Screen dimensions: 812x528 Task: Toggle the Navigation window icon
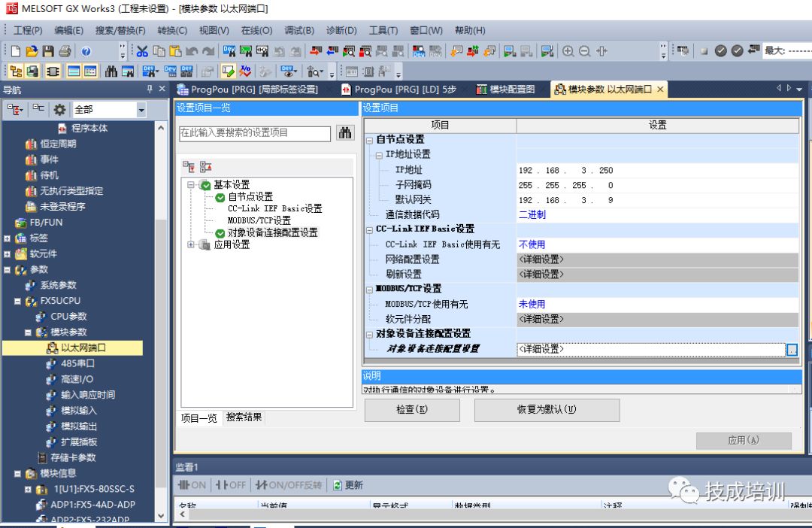(16, 71)
